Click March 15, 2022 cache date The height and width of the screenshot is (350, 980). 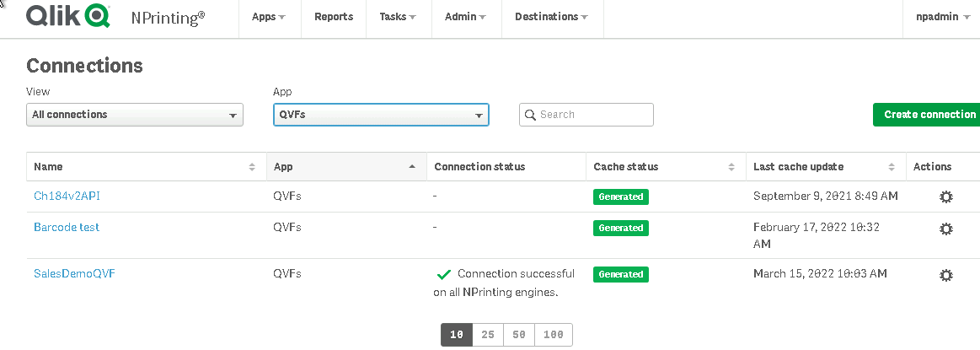click(x=820, y=274)
